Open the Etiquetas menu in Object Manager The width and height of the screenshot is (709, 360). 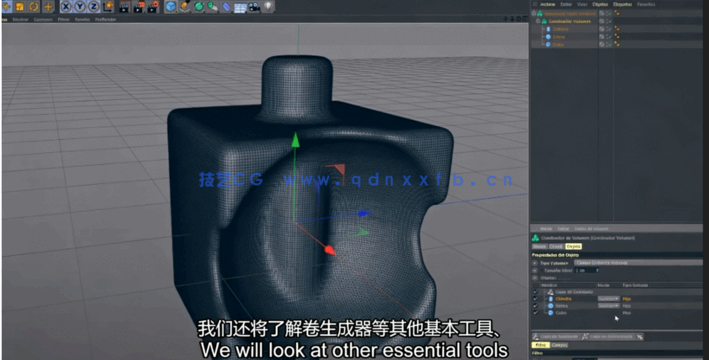pyautogui.click(x=622, y=4)
